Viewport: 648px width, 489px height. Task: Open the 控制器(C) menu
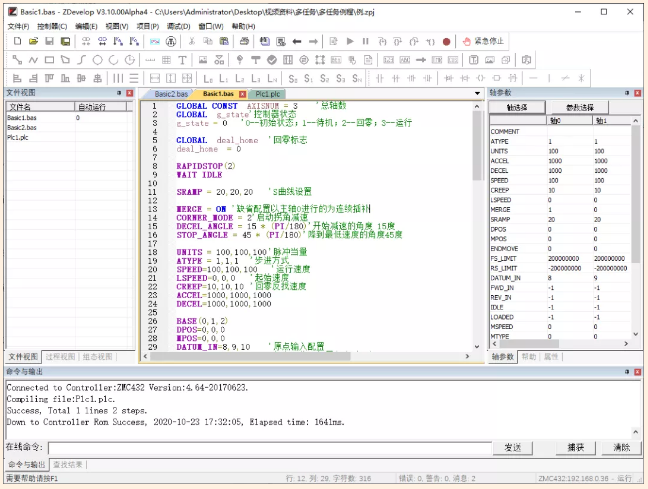coord(52,26)
